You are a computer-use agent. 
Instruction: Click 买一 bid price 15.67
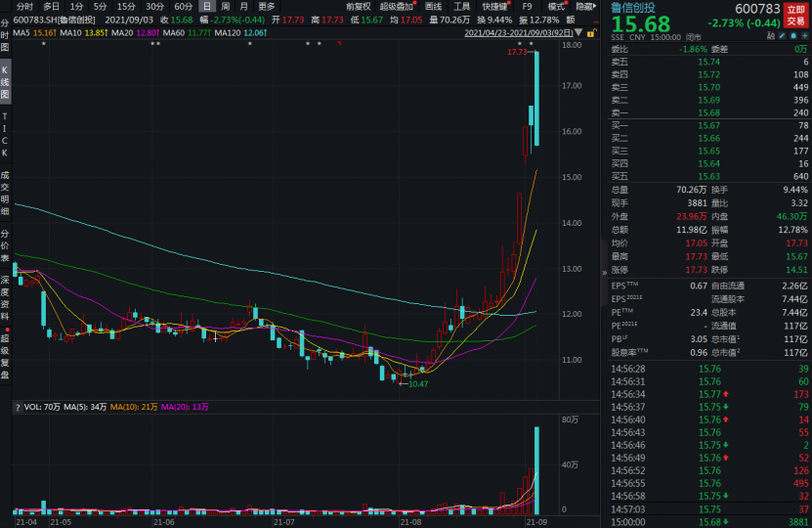pyautogui.click(x=708, y=125)
